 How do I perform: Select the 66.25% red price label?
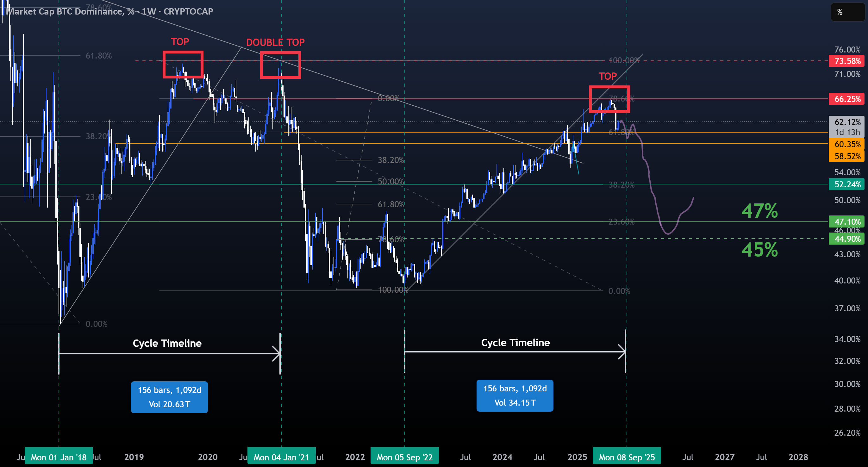(x=846, y=99)
